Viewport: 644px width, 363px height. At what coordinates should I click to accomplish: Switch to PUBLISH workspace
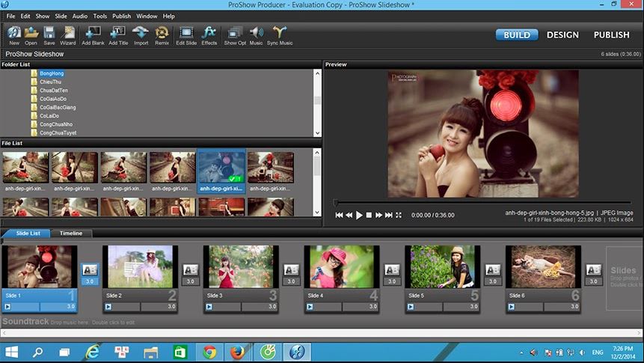click(611, 35)
